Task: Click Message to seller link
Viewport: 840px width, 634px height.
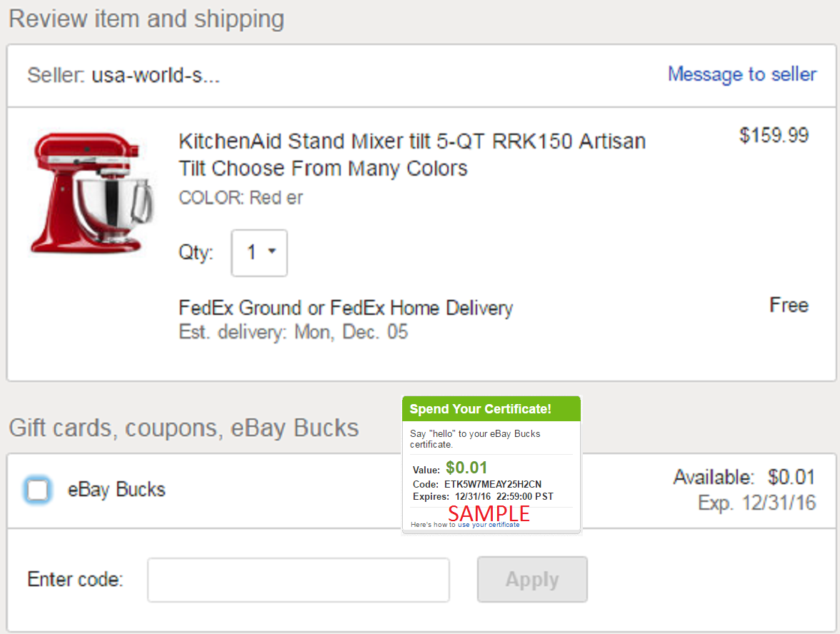Action: point(742,74)
